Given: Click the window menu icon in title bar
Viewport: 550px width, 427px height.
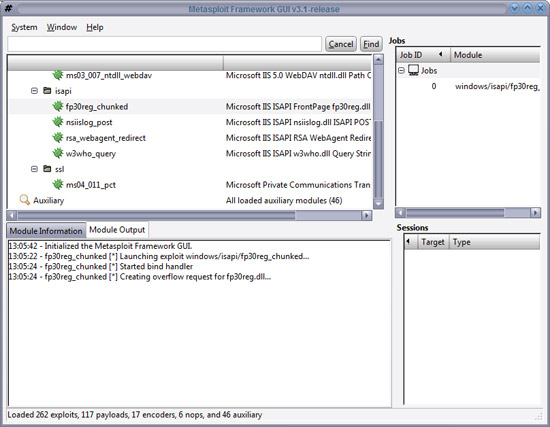Looking at the screenshot, I should [x=8, y=8].
